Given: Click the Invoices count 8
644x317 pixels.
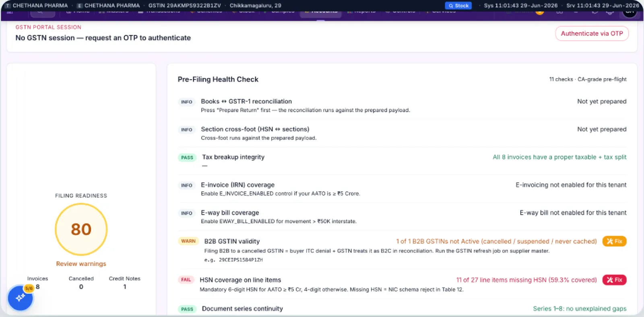Looking at the screenshot, I should point(37,287).
